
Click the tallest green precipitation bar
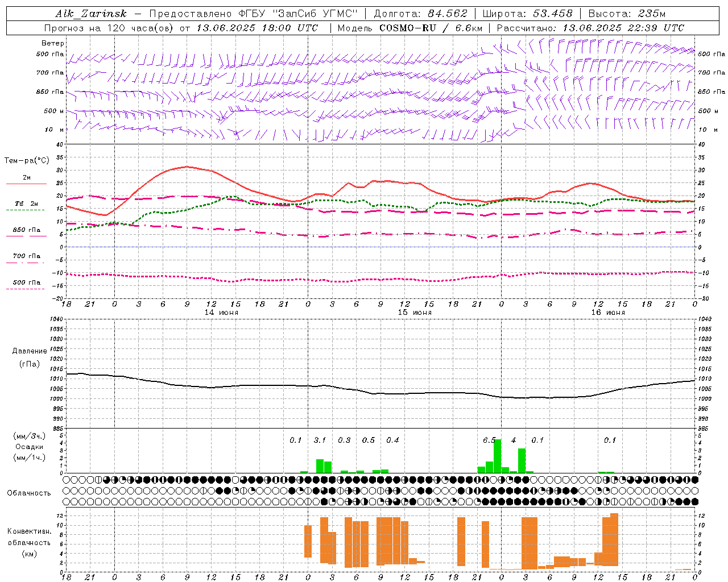click(498, 456)
